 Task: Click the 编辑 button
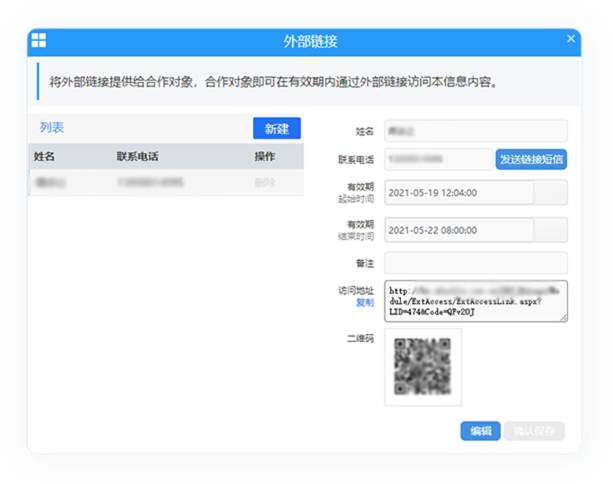click(x=480, y=431)
